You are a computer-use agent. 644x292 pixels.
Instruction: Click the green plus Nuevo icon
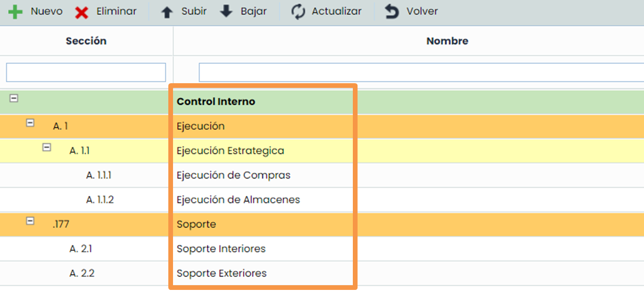click(16, 12)
